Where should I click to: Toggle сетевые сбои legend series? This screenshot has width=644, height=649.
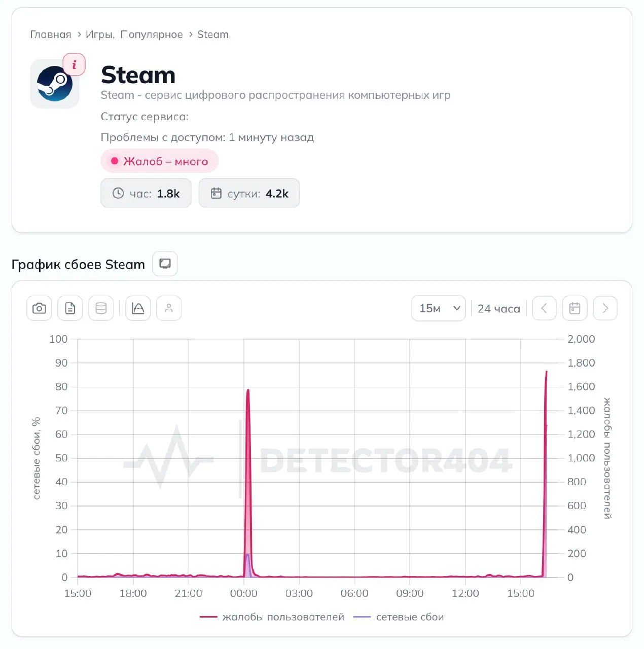tap(399, 617)
